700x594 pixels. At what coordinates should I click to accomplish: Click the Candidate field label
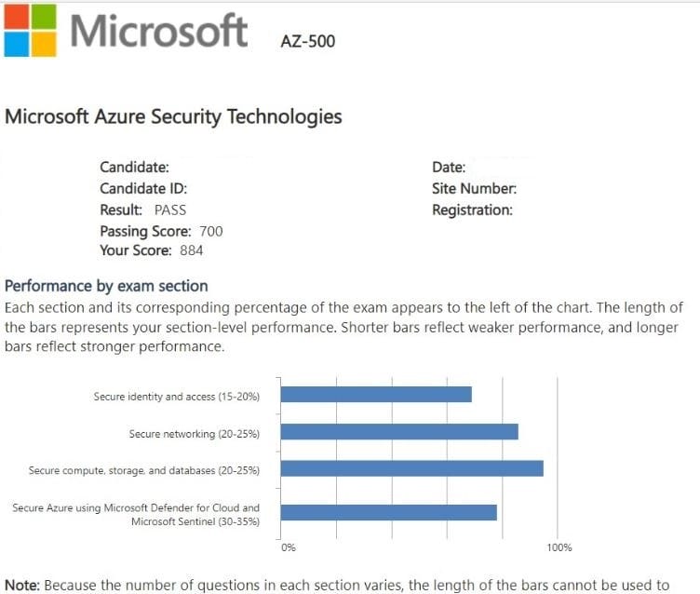(134, 168)
